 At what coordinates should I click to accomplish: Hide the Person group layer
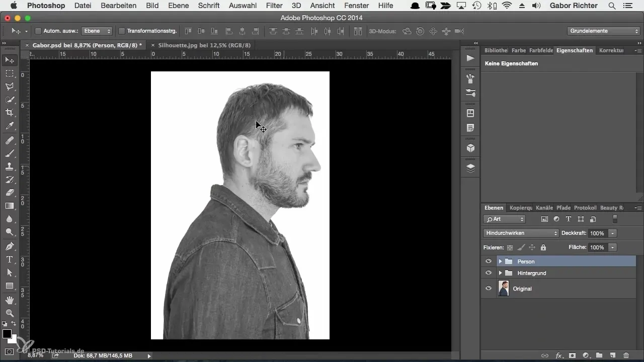(488, 261)
